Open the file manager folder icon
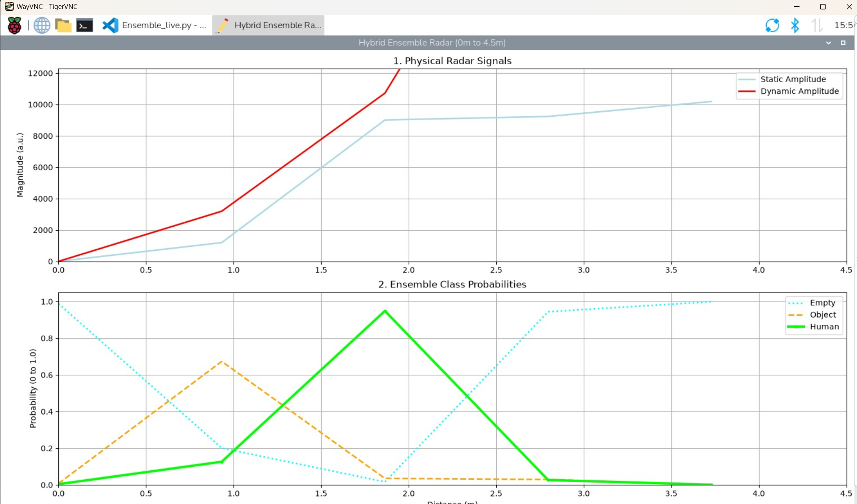The height and width of the screenshot is (504, 857). (x=63, y=25)
